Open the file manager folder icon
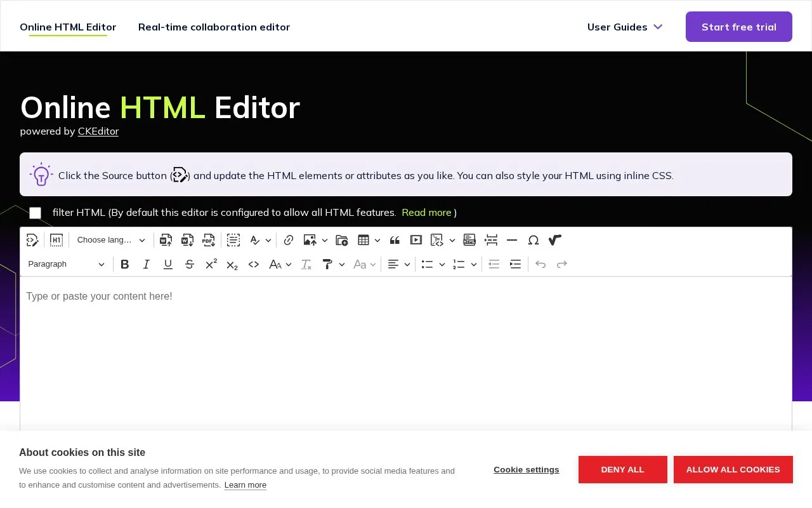 (342, 240)
